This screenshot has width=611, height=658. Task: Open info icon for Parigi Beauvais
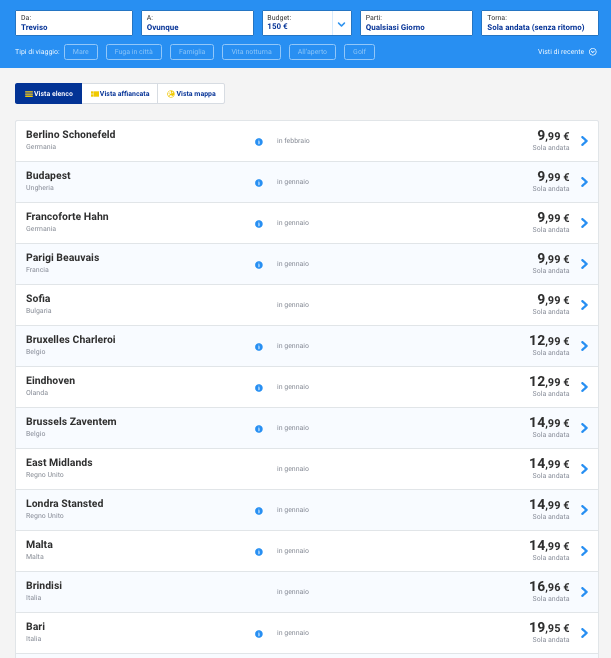pyautogui.click(x=258, y=265)
